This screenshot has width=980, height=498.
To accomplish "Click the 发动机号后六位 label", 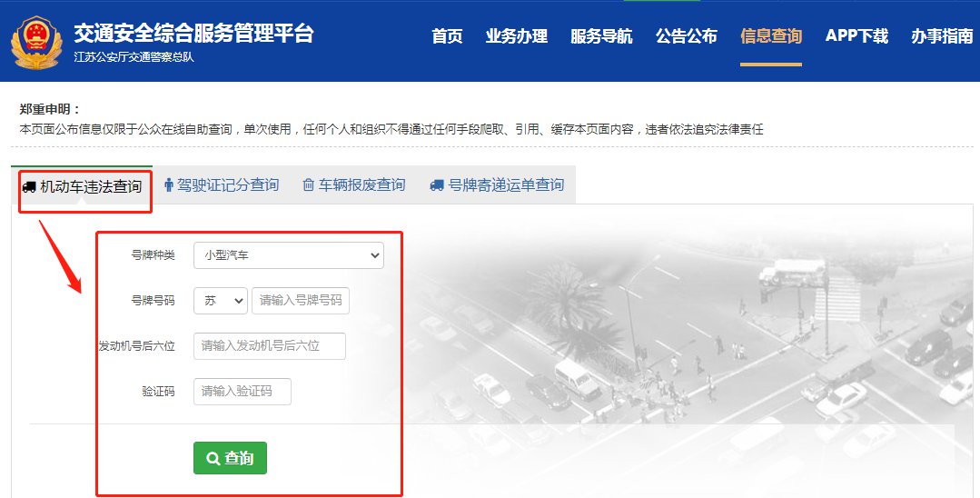I will 137,346.
